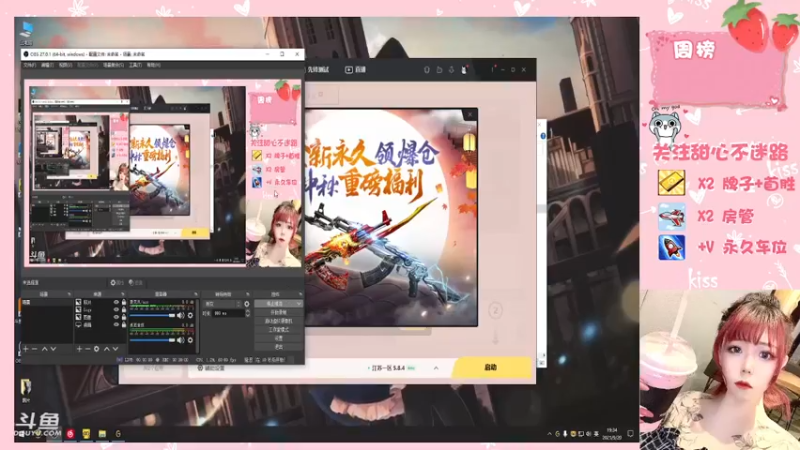Image resolution: width=800 pixels, height=450 pixels.
Task: Open the transition type dropdown
Action: (x=222, y=304)
